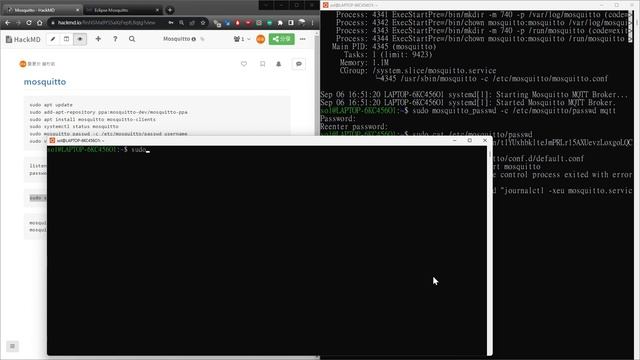Viewport: 640px width, 360px height.
Task: Close the Eclipse Mosquitto tab
Action: point(158,10)
